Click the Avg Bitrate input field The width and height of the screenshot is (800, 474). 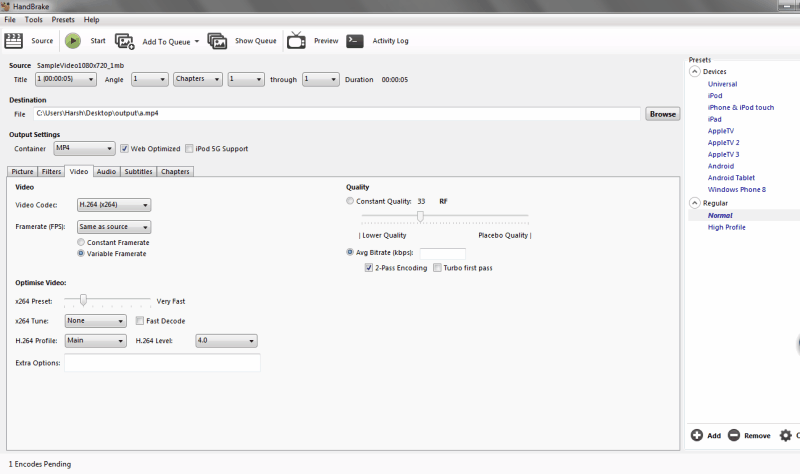pos(442,254)
